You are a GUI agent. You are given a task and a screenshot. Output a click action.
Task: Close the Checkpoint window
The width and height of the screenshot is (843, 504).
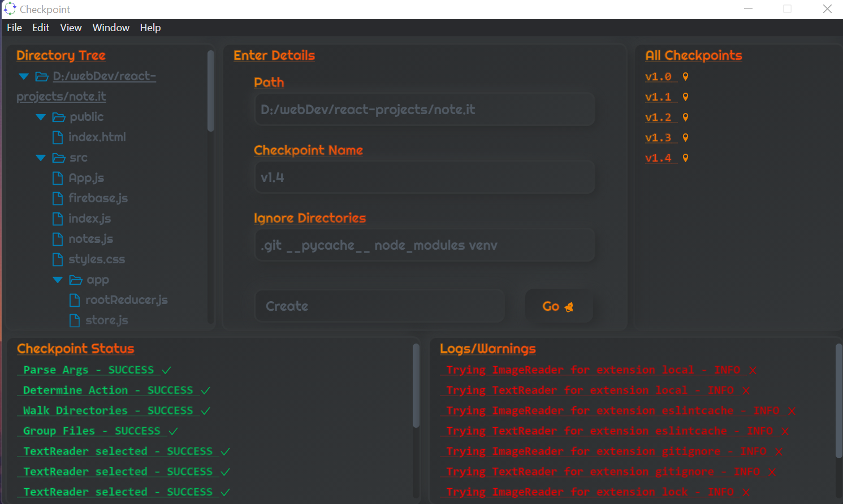pyautogui.click(x=827, y=9)
